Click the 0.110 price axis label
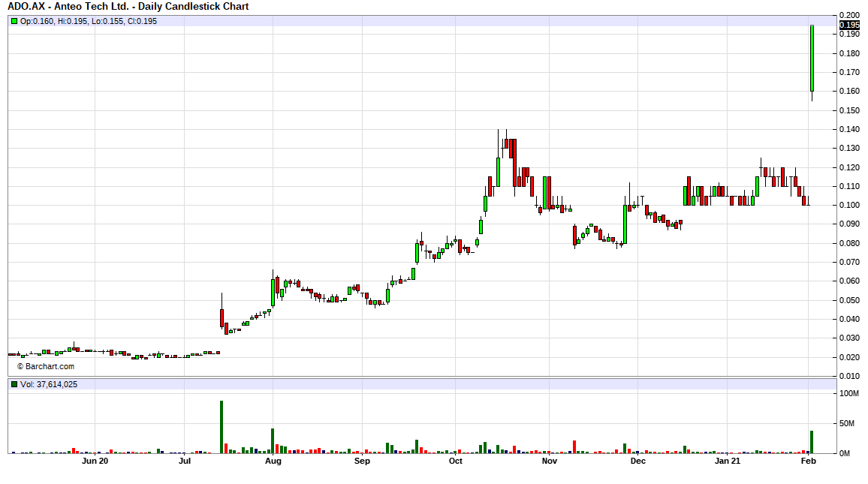Viewport: 868px width, 484px height. pyautogui.click(x=850, y=186)
